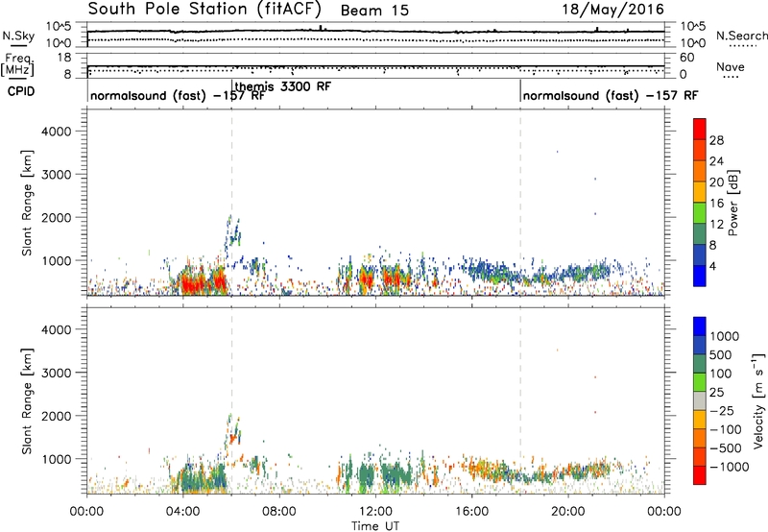
Task: Select the 18:00 dashed CPID marker in the velocity panel
Action: pos(520,400)
